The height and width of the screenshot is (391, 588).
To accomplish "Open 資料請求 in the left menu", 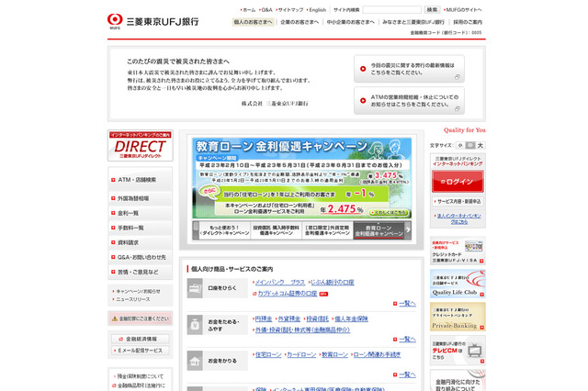I will [x=141, y=242].
